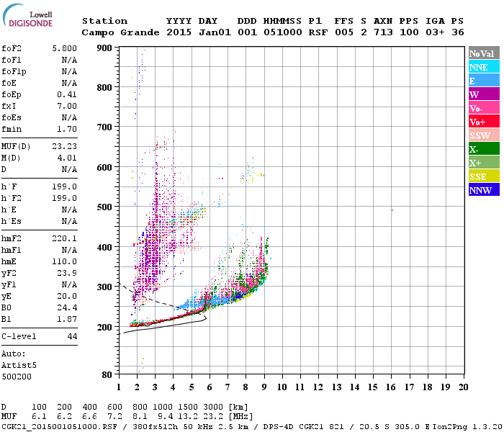The height and width of the screenshot is (432, 504).
Task: Click the 10 MHz frequency axis label
Action: pyautogui.click(x=282, y=387)
